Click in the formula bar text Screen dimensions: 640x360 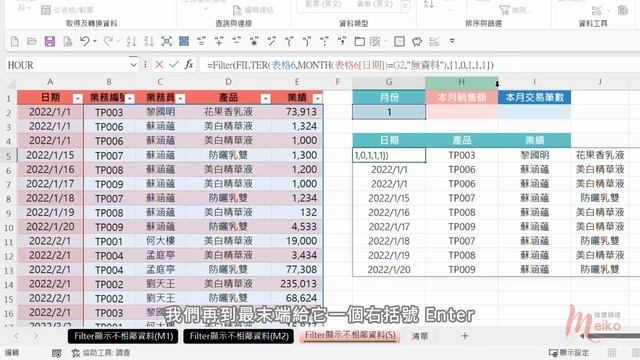(350, 64)
